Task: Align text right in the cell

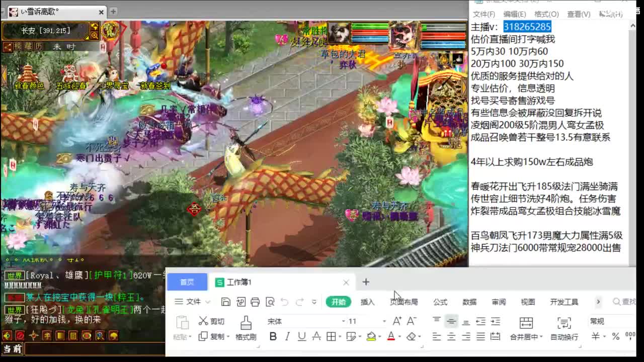Action: (x=466, y=336)
